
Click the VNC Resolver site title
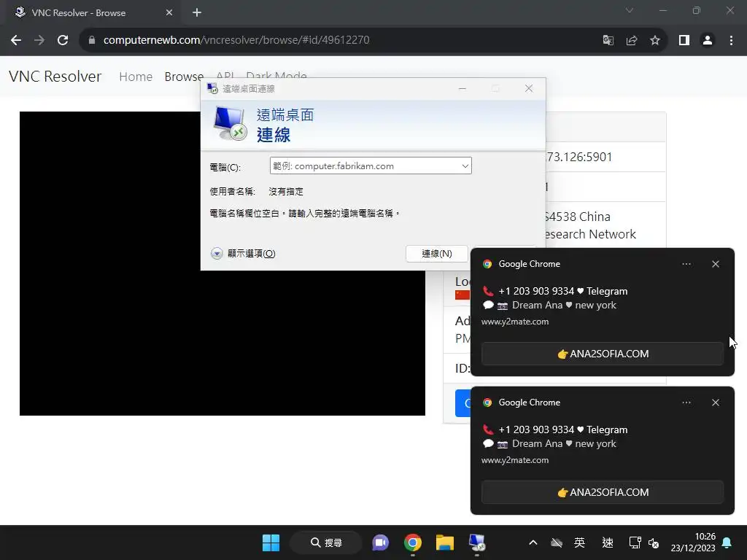tap(55, 76)
